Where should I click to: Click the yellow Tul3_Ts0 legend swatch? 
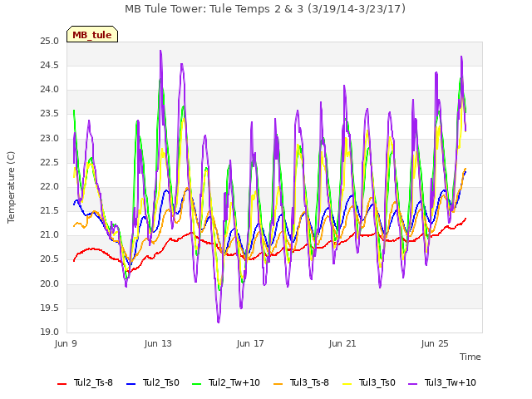coord(347,384)
